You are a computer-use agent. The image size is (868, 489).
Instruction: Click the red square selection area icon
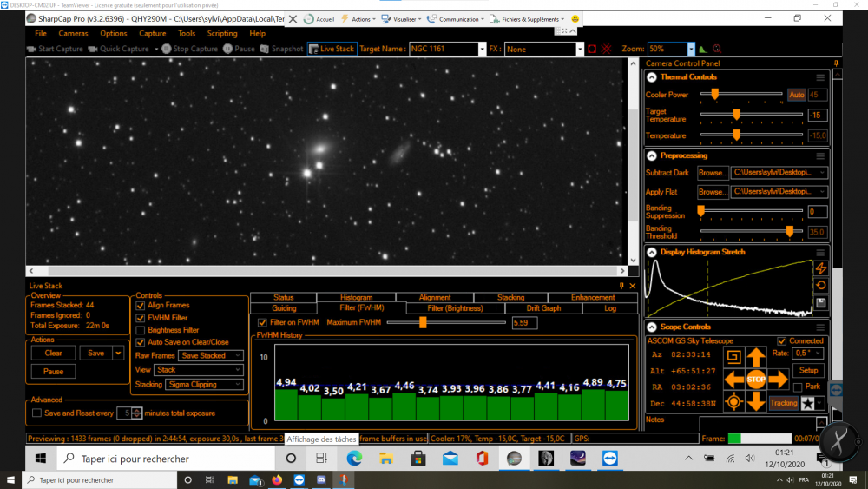(592, 49)
